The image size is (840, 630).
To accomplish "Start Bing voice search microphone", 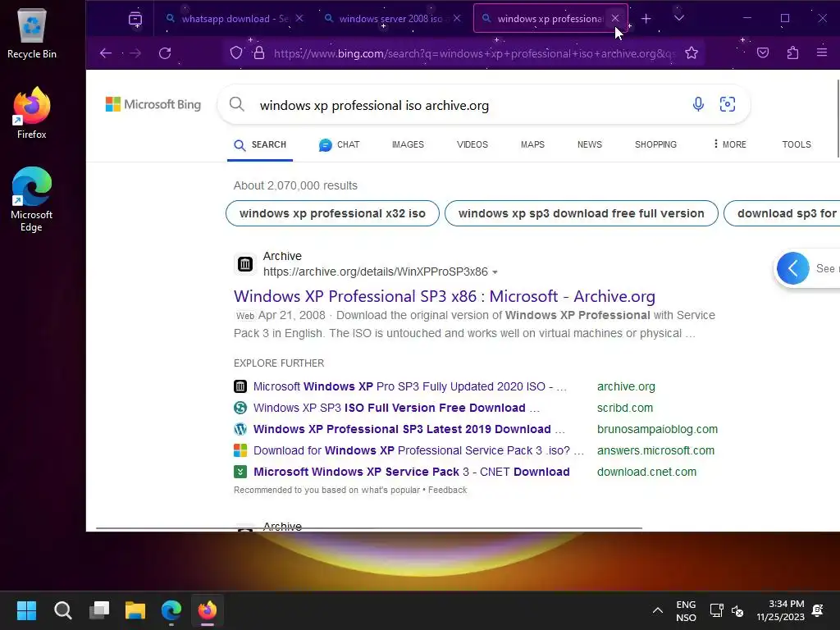I will (x=698, y=104).
